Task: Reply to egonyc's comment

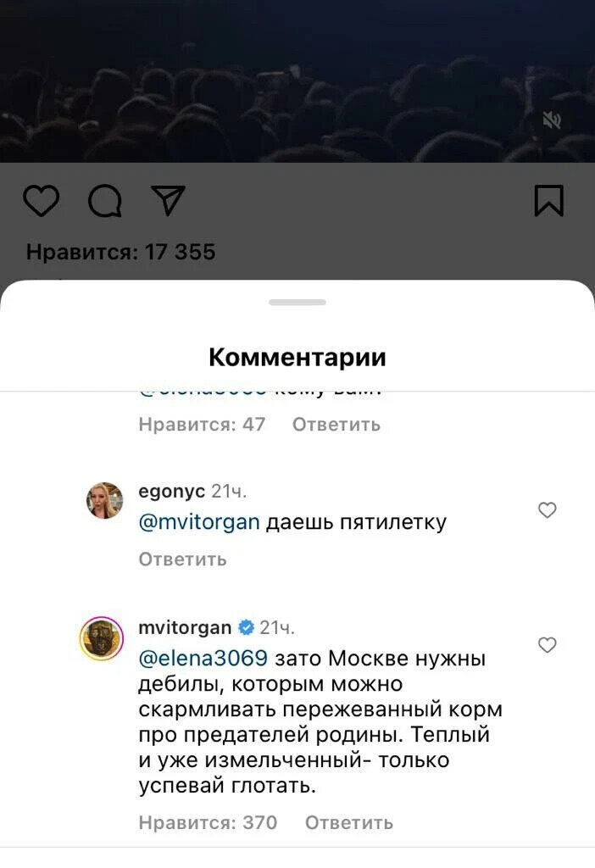Action: click(182, 559)
